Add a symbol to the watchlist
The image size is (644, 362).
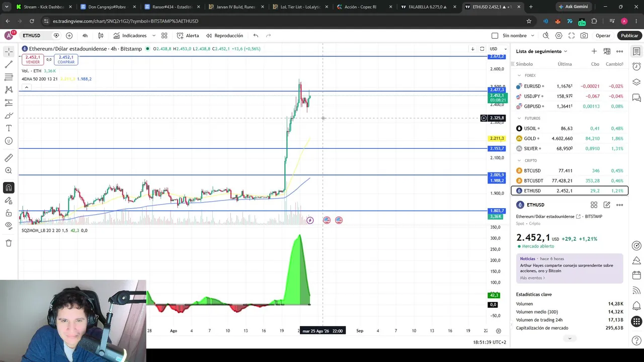click(594, 51)
